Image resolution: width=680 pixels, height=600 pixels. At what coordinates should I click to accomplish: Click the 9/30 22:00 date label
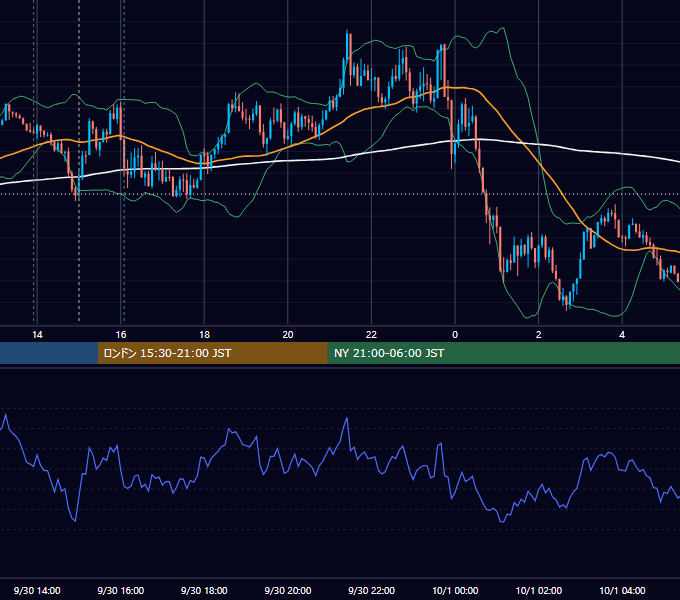pyautogui.click(x=371, y=590)
